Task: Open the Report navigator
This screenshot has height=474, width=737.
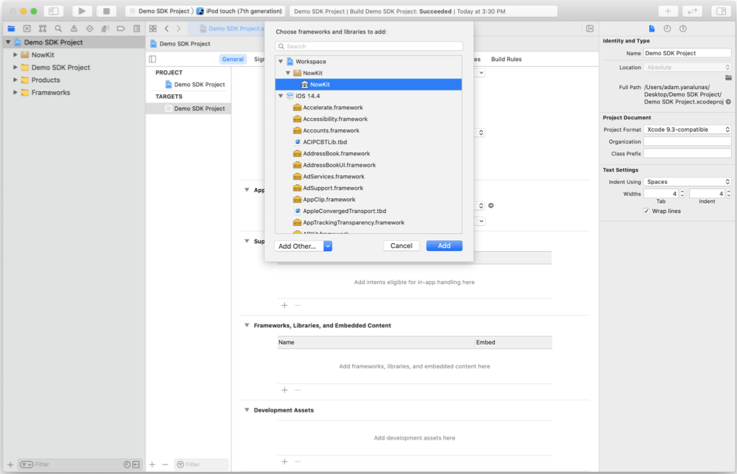Action: [136, 29]
